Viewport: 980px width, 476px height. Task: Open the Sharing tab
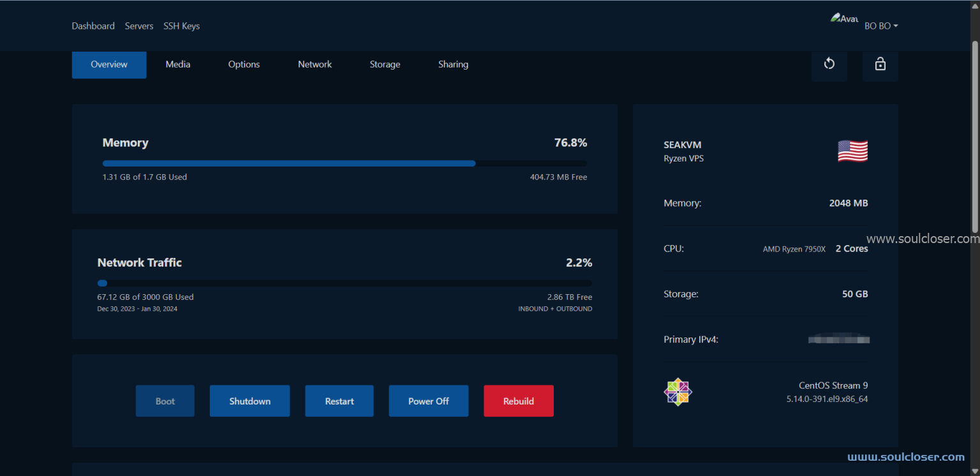[453, 64]
